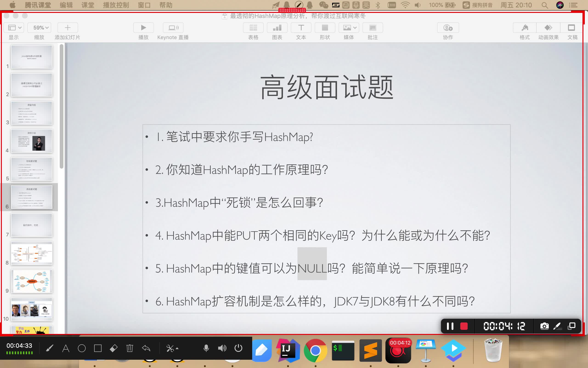Open the annotation pen in recorder bar
Screen dimensions: 588x368
[558, 326]
